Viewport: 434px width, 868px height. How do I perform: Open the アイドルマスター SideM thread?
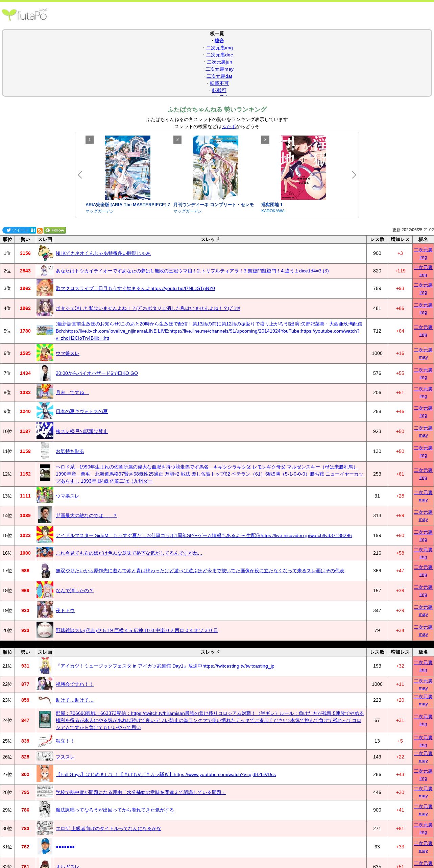pos(204,535)
